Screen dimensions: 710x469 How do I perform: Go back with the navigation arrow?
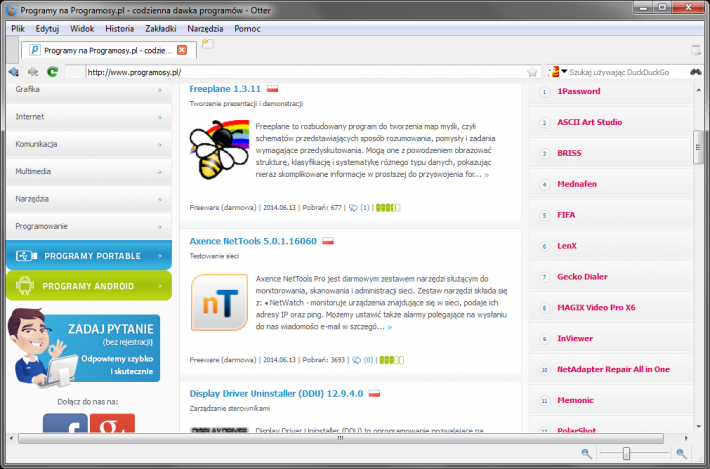(14, 72)
